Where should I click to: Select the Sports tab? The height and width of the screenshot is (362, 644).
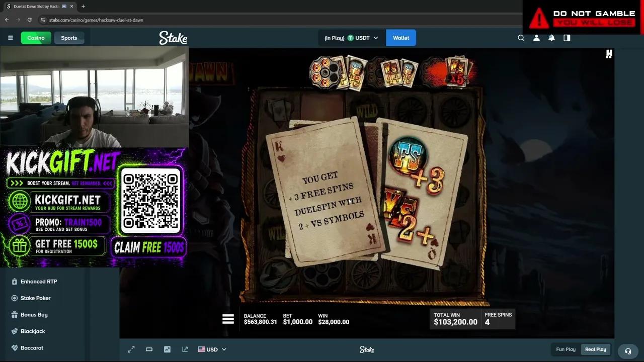(69, 38)
